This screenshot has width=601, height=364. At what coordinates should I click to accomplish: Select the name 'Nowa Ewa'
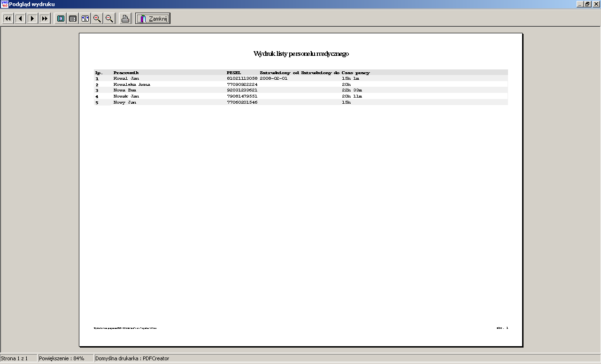(x=125, y=90)
